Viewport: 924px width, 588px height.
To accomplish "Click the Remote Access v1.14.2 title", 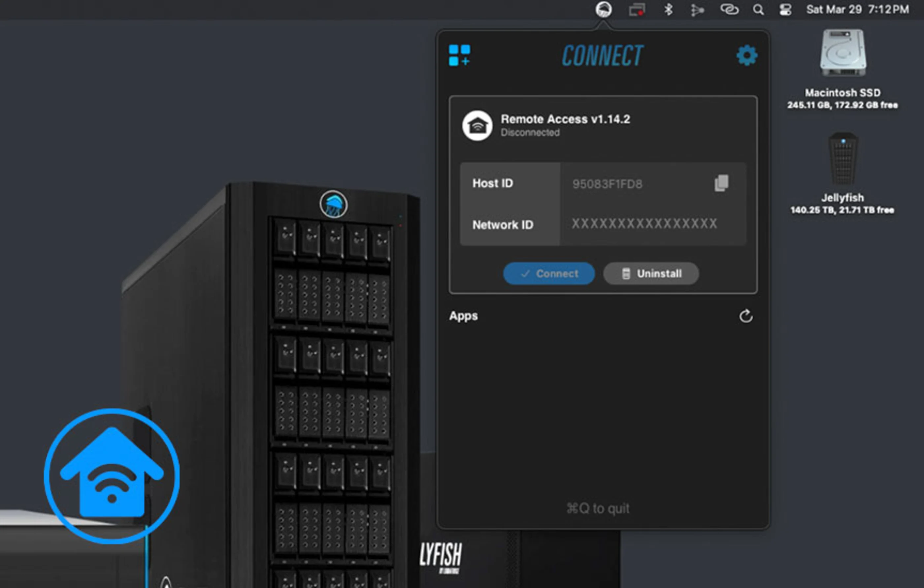I will (565, 119).
